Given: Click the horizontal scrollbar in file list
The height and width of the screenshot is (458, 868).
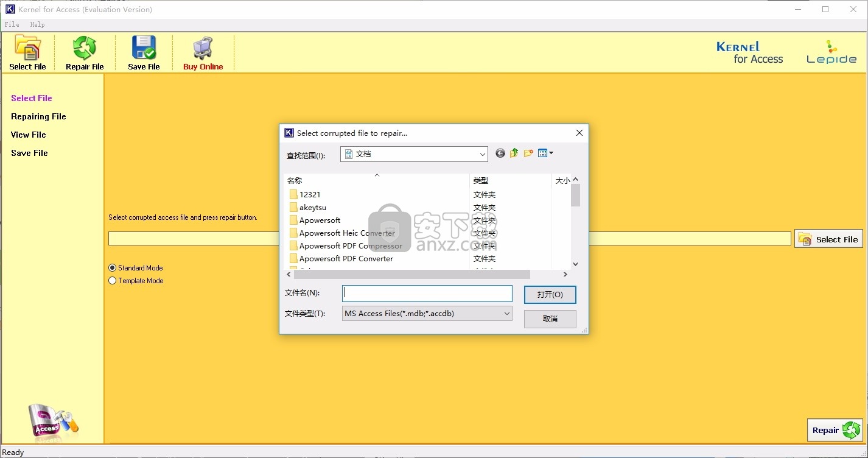Looking at the screenshot, I should pos(412,275).
